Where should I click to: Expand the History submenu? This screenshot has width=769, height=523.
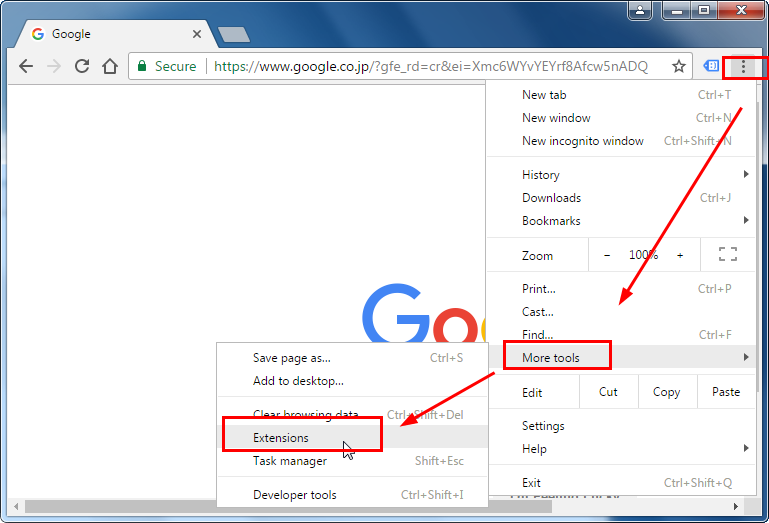click(621, 175)
